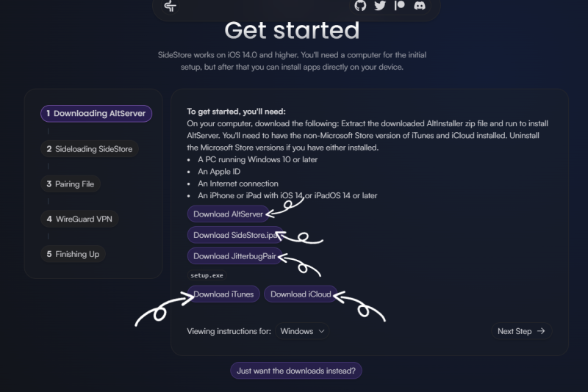Switch to step 3 Pairing File
This screenshot has height=392, width=588.
coord(70,184)
